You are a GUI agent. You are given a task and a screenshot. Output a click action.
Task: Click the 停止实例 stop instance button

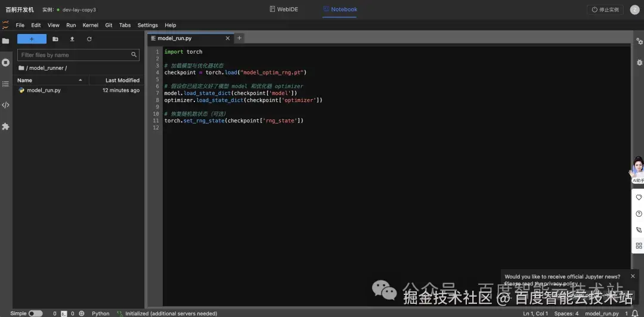point(605,10)
